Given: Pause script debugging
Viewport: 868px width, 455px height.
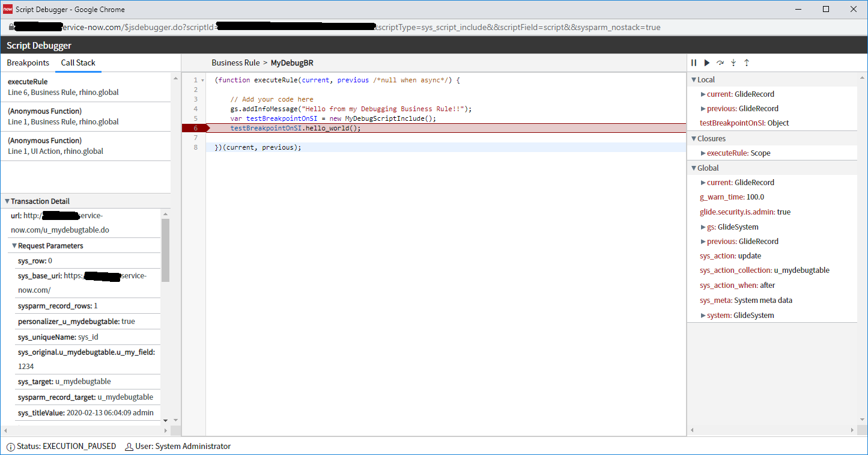Looking at the screenshot, I should 694,63.
